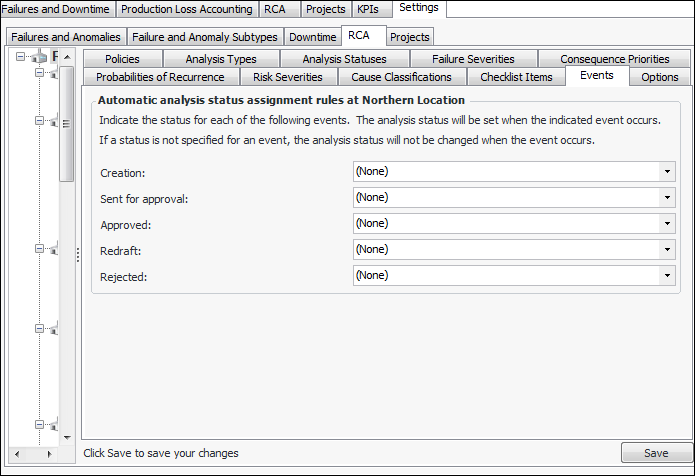Click the "Creation:" label
The height and width of the screenshot is (476, 695).
click(x=123, y=173)
